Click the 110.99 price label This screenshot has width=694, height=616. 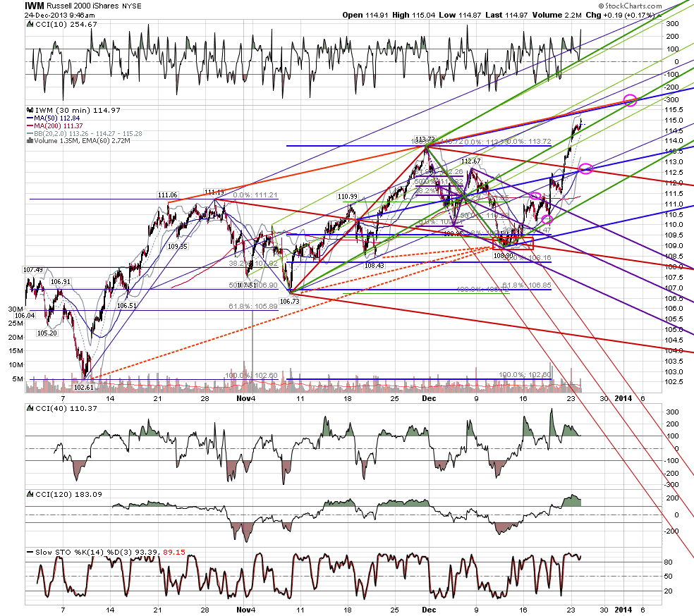(348, 197)
